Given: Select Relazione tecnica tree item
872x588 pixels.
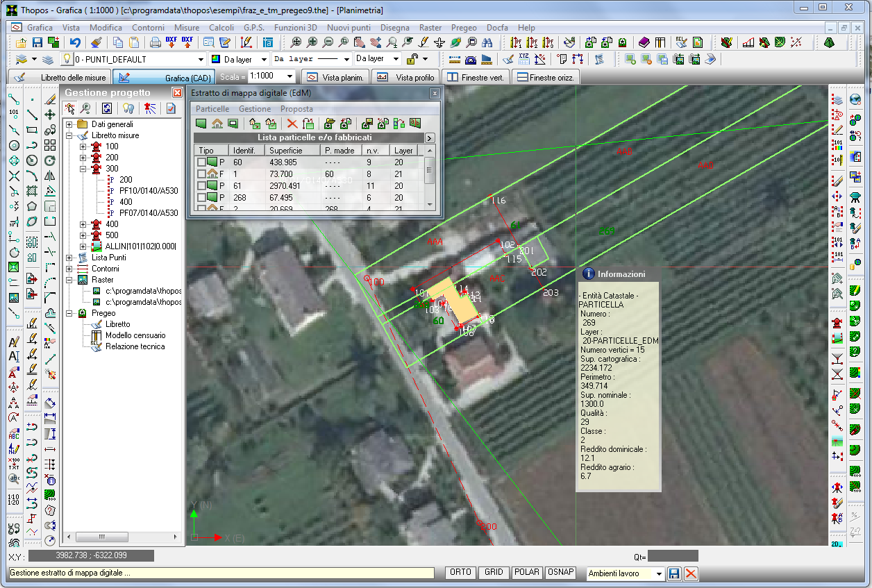Looking at the screenshot, I should 135,346.
